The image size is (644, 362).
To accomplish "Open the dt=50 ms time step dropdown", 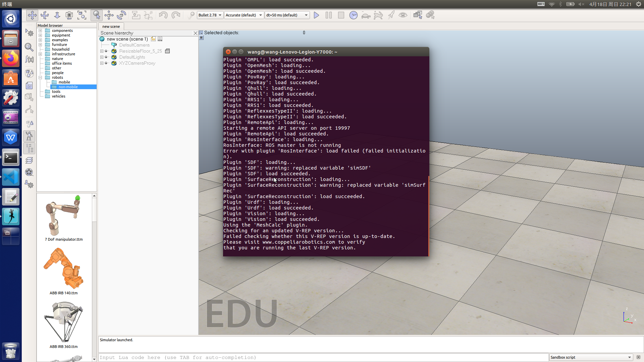I will 287,15.
